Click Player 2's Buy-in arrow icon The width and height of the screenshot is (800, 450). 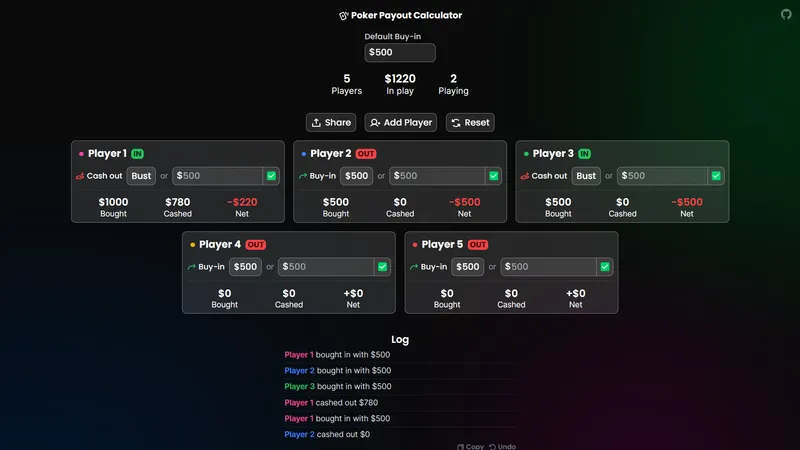303,176
